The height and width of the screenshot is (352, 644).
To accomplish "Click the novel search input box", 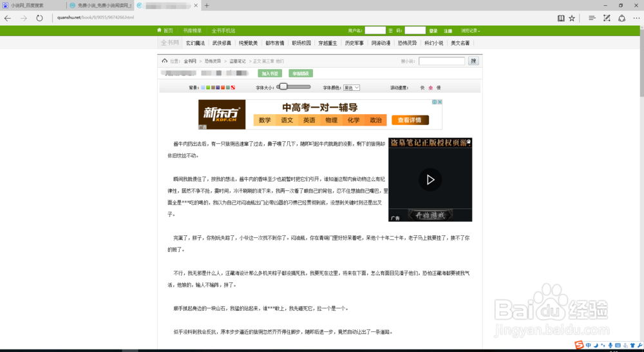I will pos(442,61).
